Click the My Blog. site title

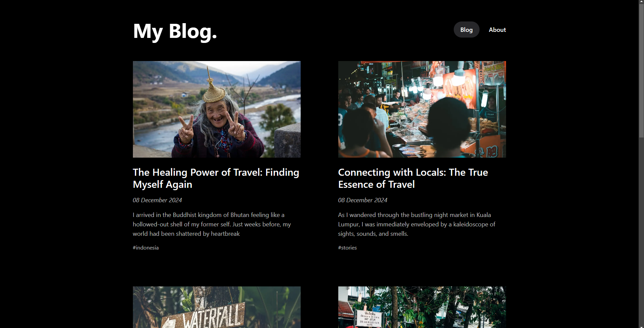[x=175, y=31]
